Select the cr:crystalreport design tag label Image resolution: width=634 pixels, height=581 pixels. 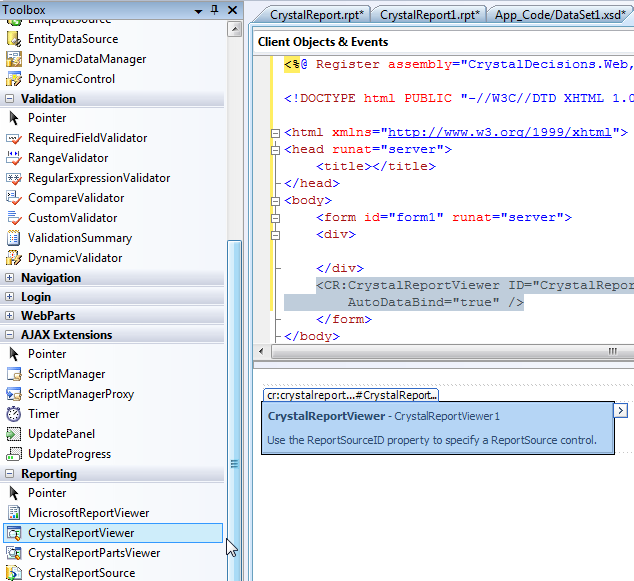tap(351, 395)
